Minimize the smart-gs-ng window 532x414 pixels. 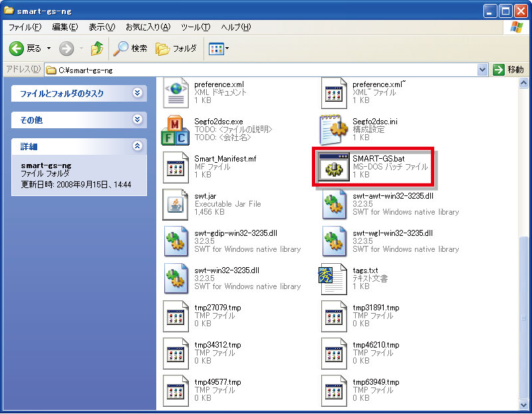(x=489, y=11)
